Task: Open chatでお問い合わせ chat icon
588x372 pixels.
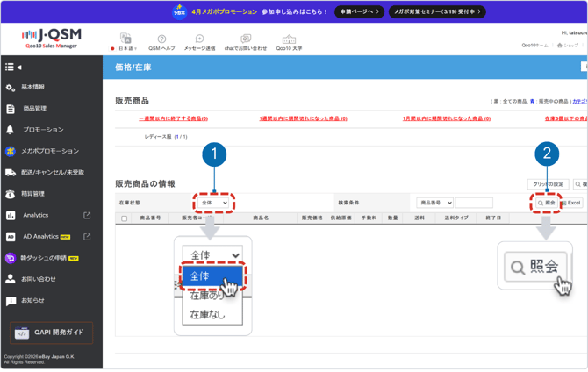Action: point(246,39)
